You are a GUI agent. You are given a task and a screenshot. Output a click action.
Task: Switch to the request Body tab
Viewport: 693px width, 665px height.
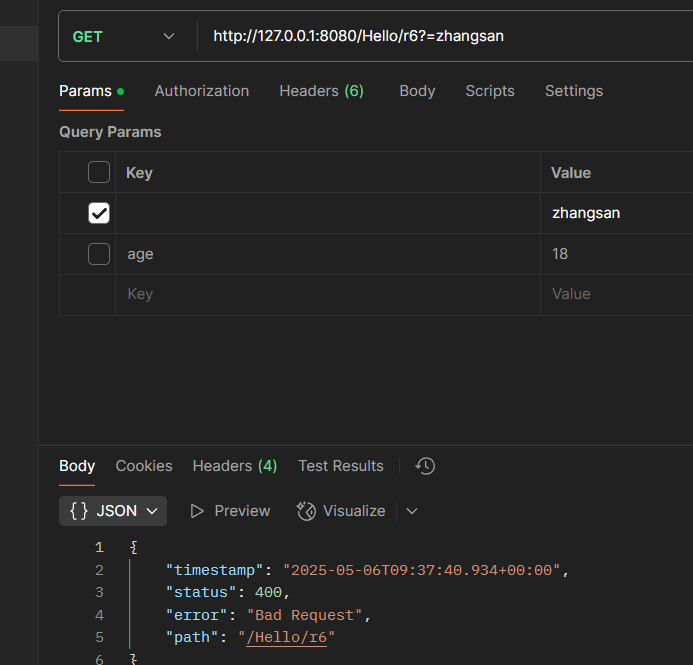pos(417,91)
